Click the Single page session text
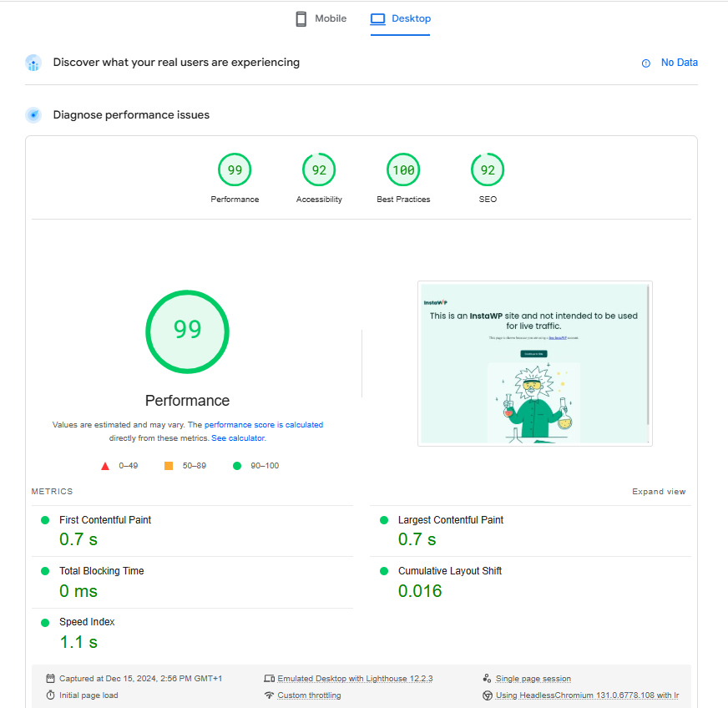This screenshot has height=708, width=728. [x=533, y=679]
